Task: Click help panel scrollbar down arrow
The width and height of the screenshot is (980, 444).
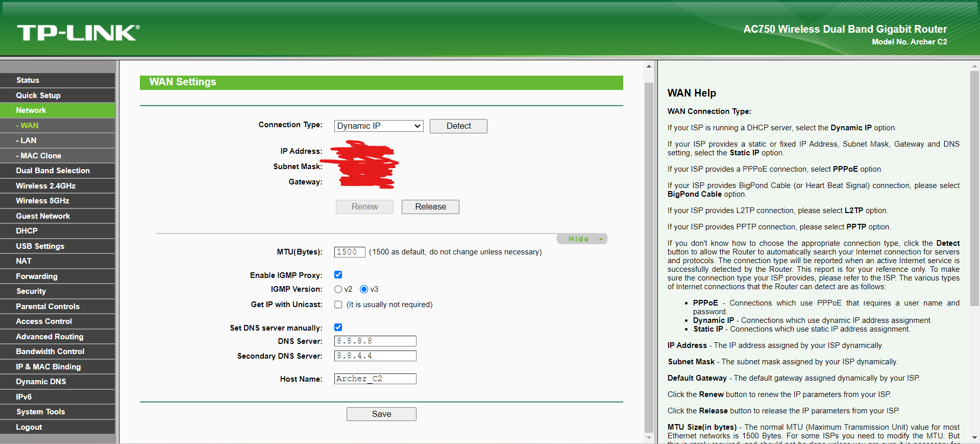Action: pyautogui.click(x=974, y=437)
